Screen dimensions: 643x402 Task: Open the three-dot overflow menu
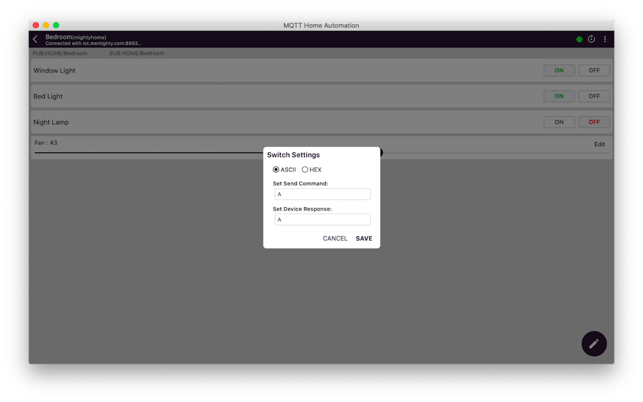click(605, 40)
